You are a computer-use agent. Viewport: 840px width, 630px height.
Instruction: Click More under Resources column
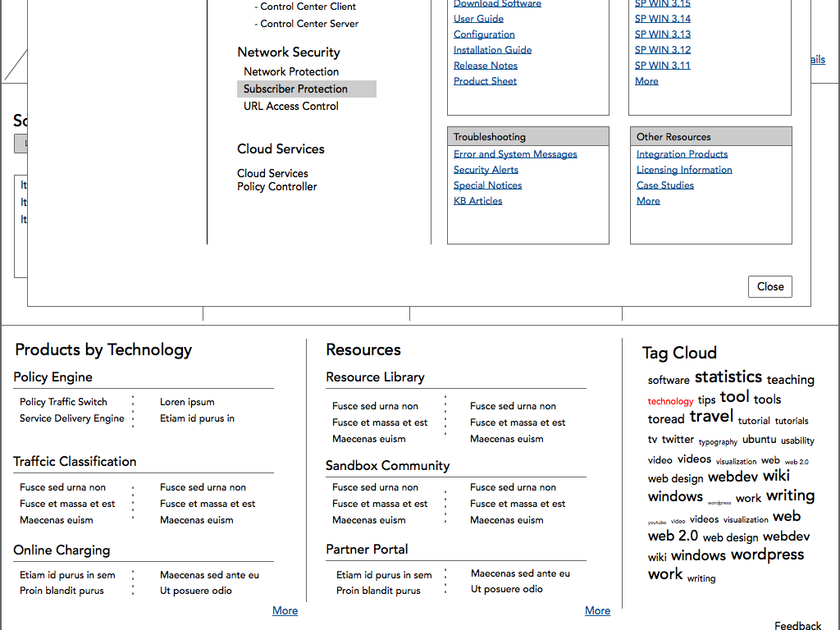point(597,610)
